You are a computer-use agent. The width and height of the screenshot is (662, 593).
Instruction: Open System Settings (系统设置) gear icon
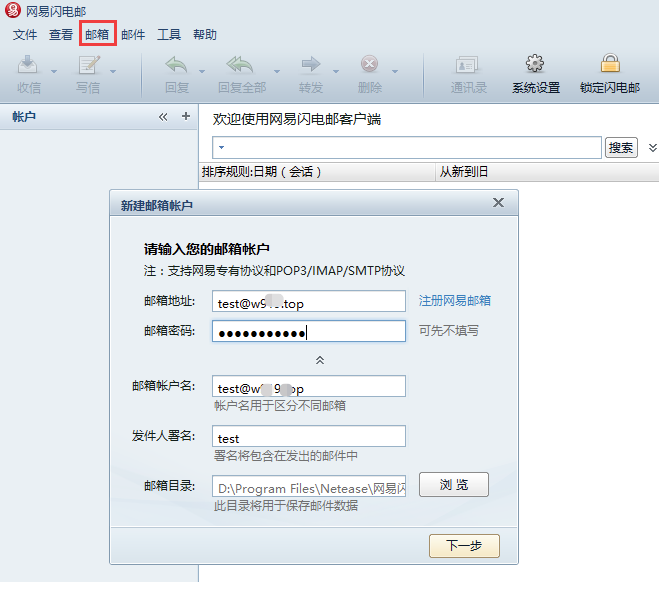(x=535, y=64)
